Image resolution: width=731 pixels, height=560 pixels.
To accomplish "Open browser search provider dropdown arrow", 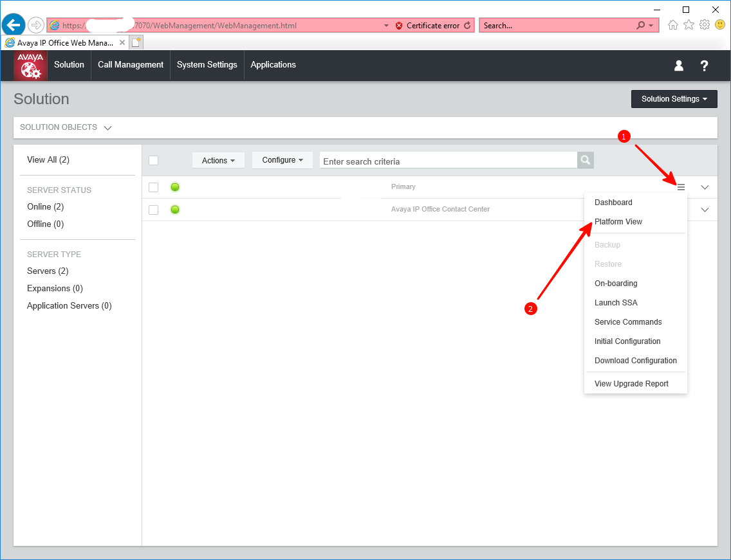I will (x=651, y=26).
